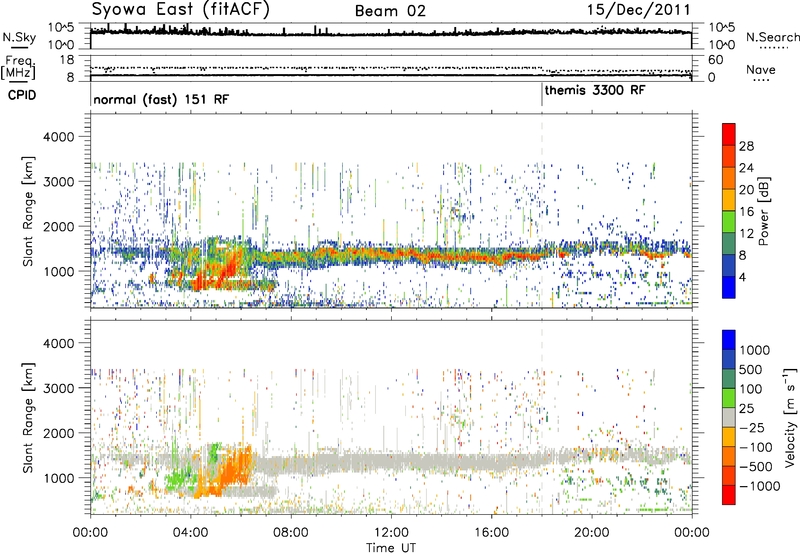Viewport: 800px width, 554px height.
Task: Click the '16' tick on Power colorbar
Action: 746,212
